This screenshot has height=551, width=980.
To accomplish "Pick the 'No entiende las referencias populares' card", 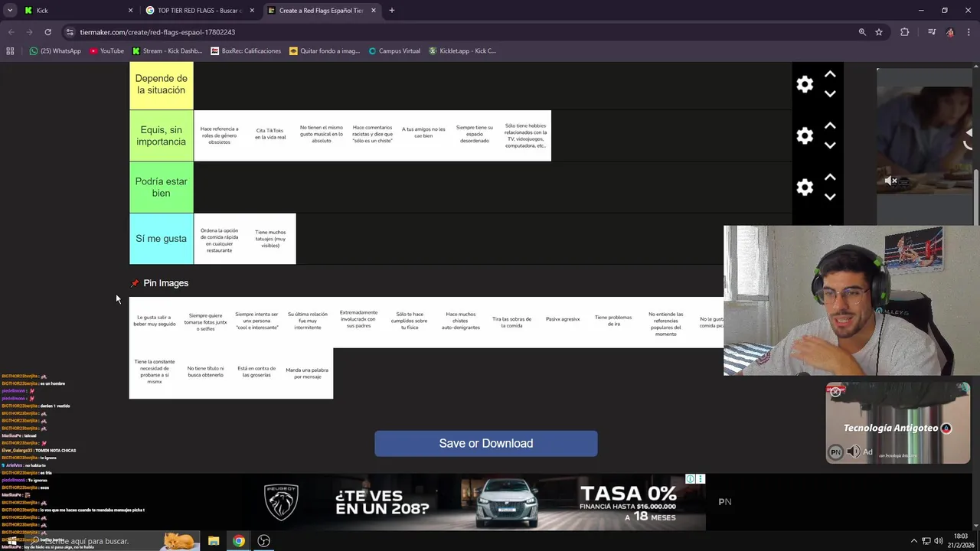I will click(x=665, y=322).
